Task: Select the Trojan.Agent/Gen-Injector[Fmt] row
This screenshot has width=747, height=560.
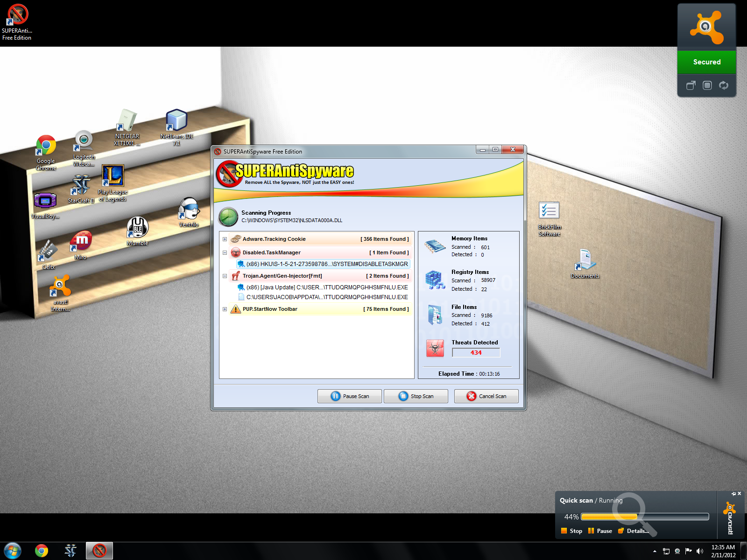Action: [320, 276]
